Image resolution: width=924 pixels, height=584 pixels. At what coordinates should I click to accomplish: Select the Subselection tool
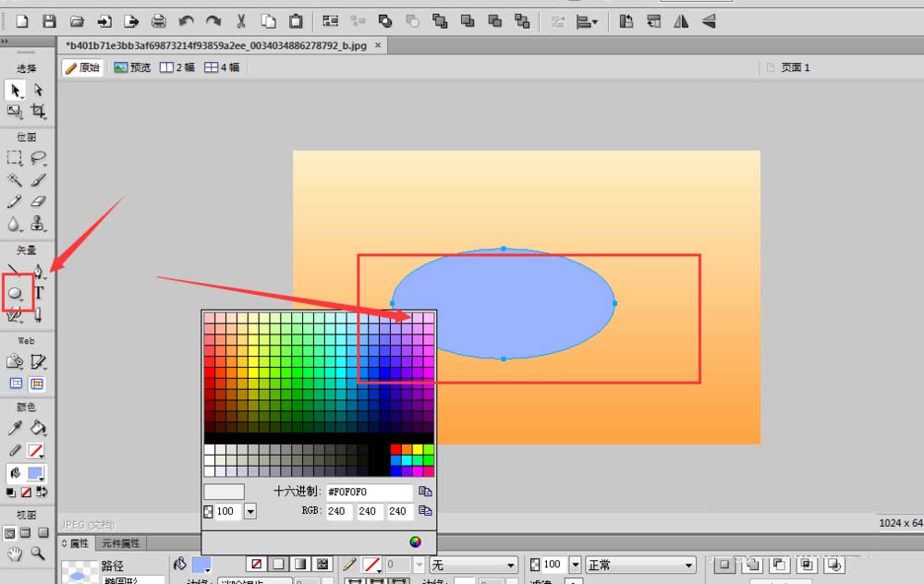tap(38, 91)
